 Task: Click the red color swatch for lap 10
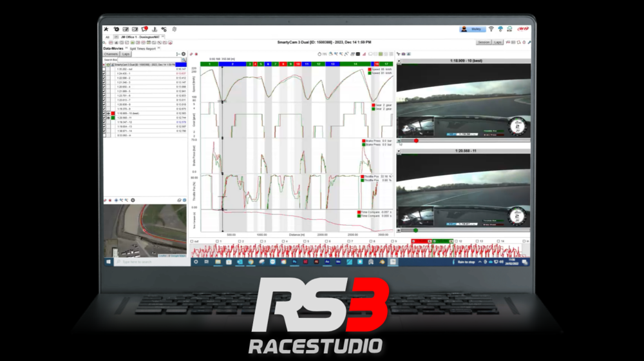point(113,113)
